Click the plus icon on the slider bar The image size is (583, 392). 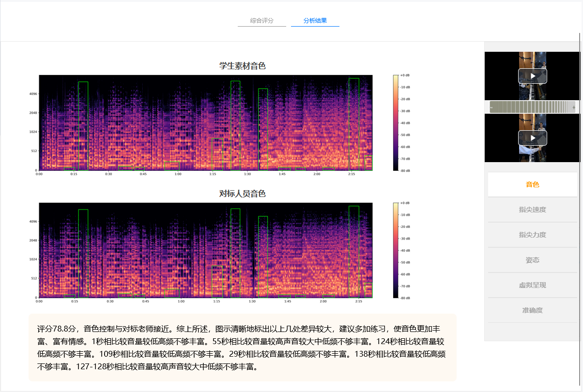pyautogui.click(x=574, y=107)
